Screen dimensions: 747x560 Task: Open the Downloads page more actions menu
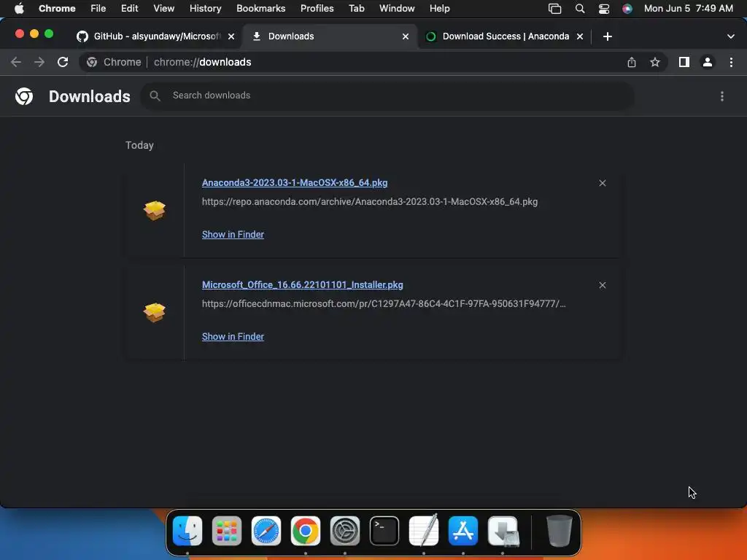pyautogui.click(x=721, y=96)
